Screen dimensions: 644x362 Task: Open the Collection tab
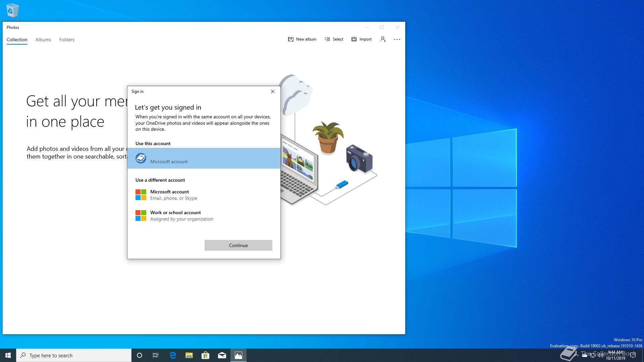point(17,40)
